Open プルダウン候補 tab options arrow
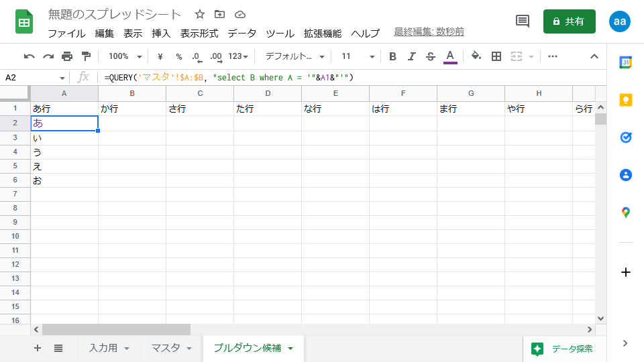This screenshot has width=644, height=362. tap(290, 349)
